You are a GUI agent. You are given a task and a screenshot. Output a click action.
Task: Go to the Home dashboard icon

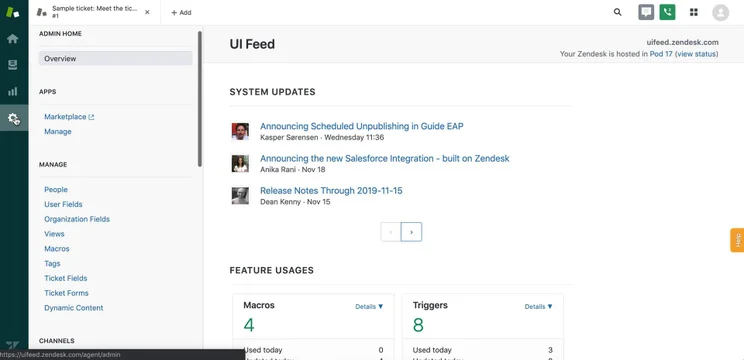[x=13, y=39]
